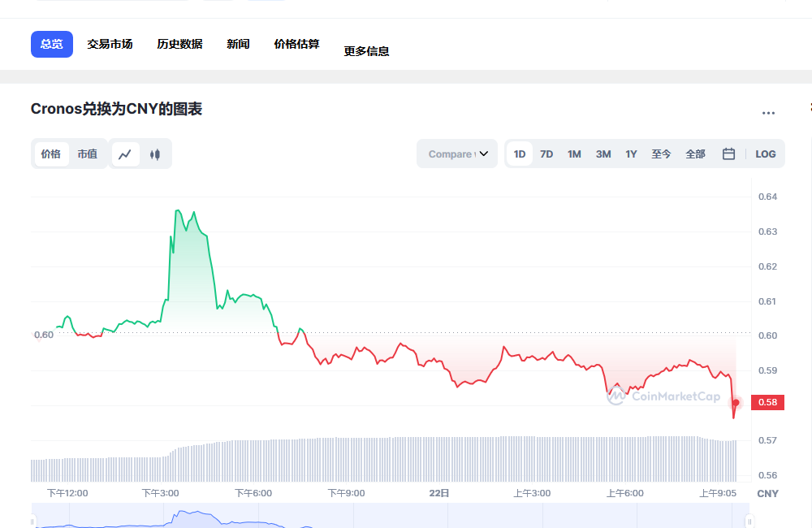Click the 0.64 price axis label
Viewport: 812px width, 528px height.
coord(767,197)
